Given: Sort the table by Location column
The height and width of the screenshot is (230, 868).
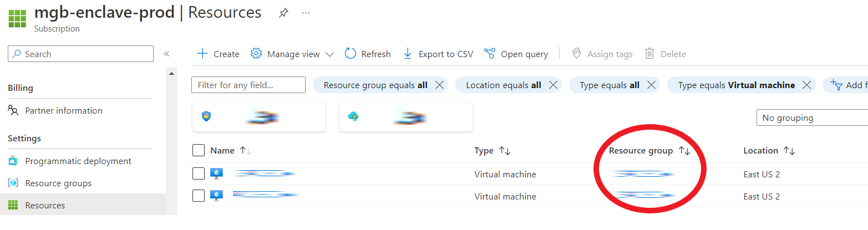Looking at the screenshot, I should tap(769, 150).
